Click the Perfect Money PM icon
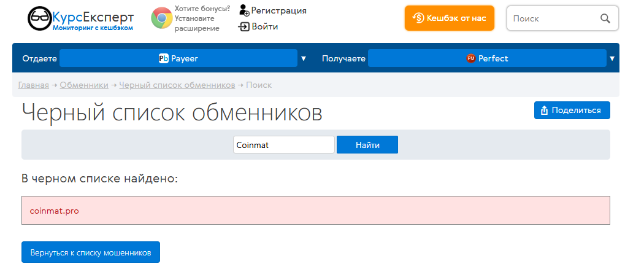 tap(470, 58)
